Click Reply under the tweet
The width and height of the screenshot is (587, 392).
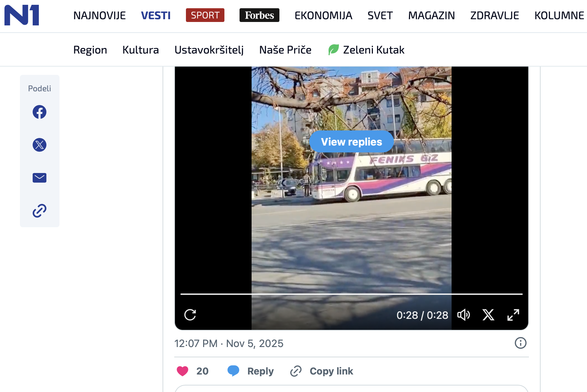[251, 371]
